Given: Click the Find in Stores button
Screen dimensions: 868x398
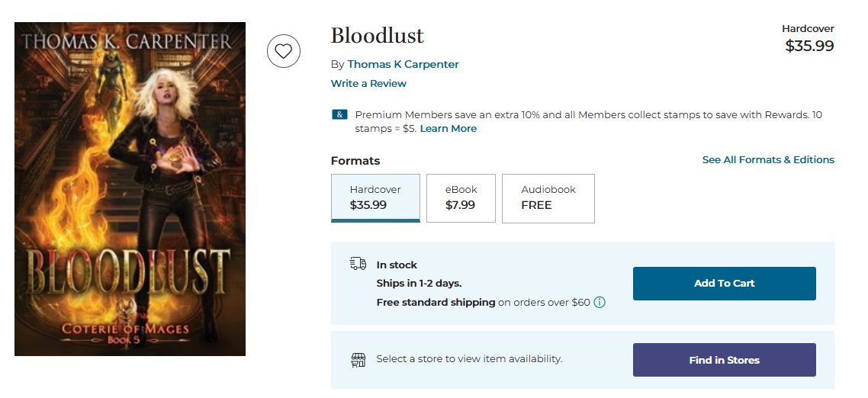Looking at the screenshot, I should (x=724, y=360).
